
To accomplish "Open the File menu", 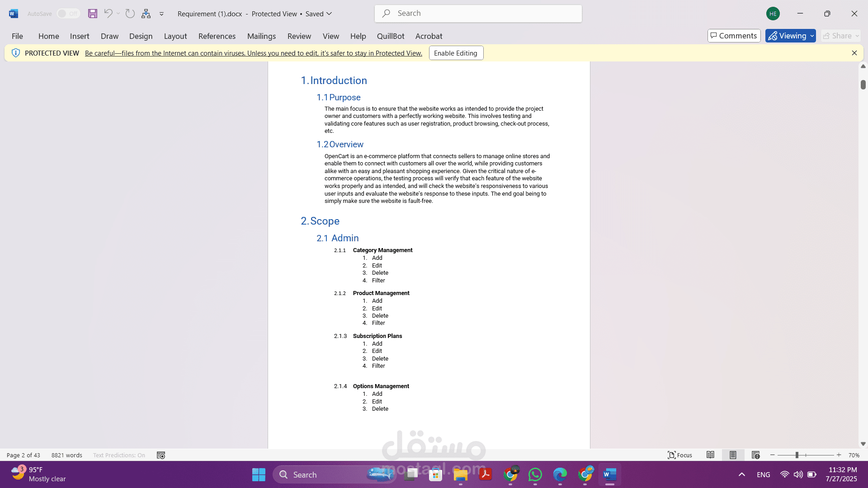I will coord(17,36).
